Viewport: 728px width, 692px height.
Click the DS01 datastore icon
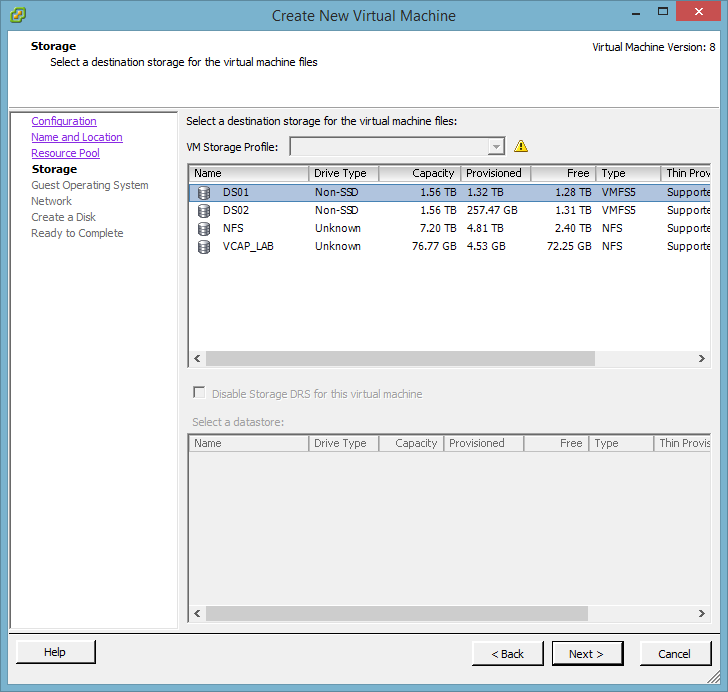click(204, 193)
